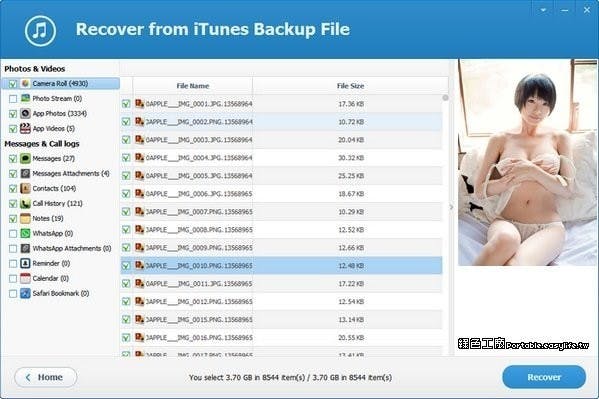The width and height of the screenshot is (599, 399).
Task: Uncheck the IMG_0011.JPG file checkbox
Action: coord(126,284)
